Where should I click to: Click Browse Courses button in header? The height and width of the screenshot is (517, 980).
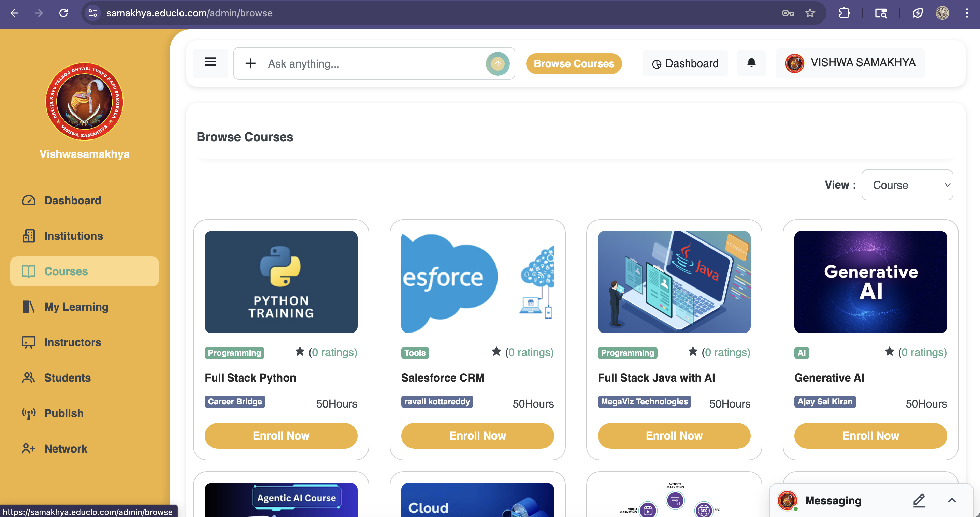(x=574, y=63)
